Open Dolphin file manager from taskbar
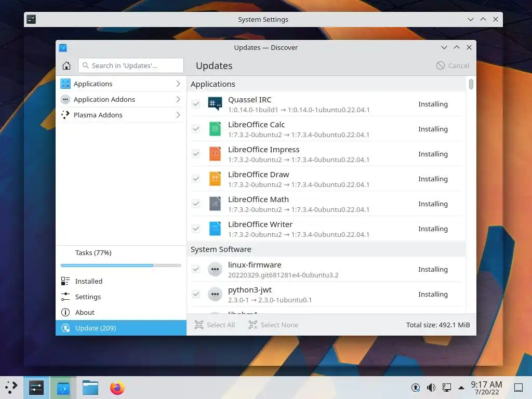The height and width of the screenshot is (399, 532). pos(90,388)
